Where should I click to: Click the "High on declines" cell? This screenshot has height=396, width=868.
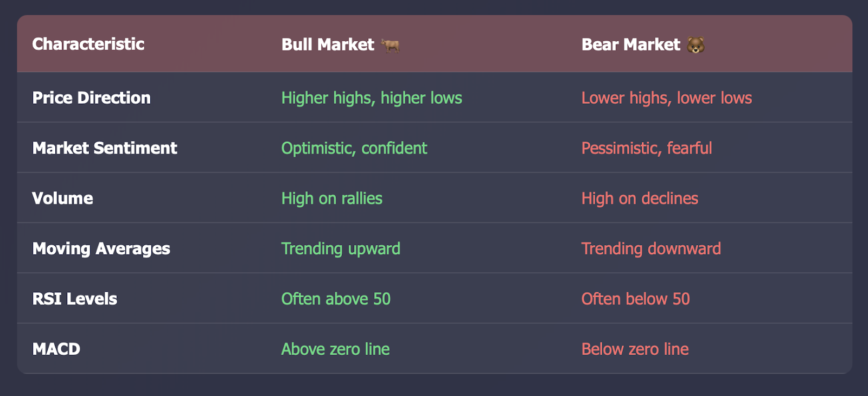pyautogui.click(x=640, y=199)
